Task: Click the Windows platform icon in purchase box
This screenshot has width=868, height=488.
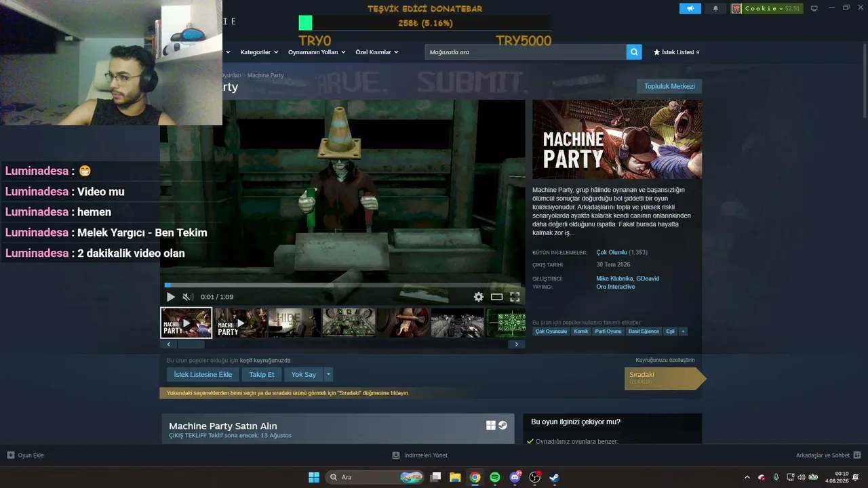Action: [491, 426]
